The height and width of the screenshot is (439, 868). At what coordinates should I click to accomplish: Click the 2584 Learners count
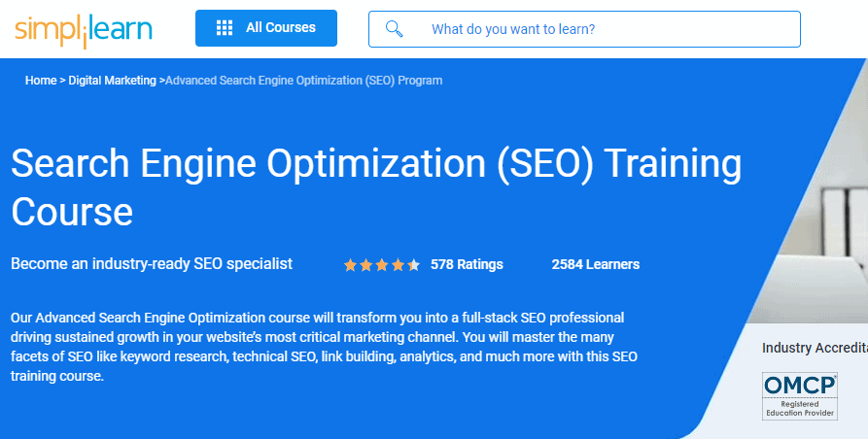(595, 264)
